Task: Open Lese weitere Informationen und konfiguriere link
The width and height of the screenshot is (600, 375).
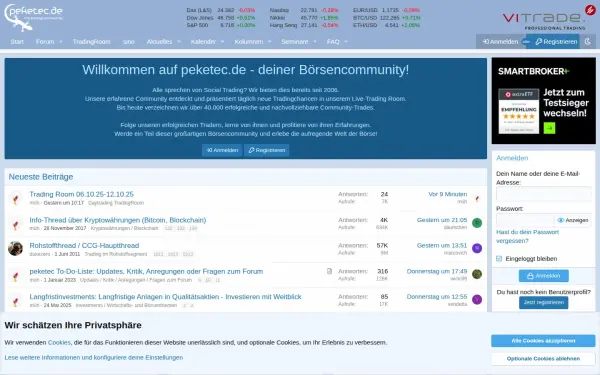Action: point(94,357)
